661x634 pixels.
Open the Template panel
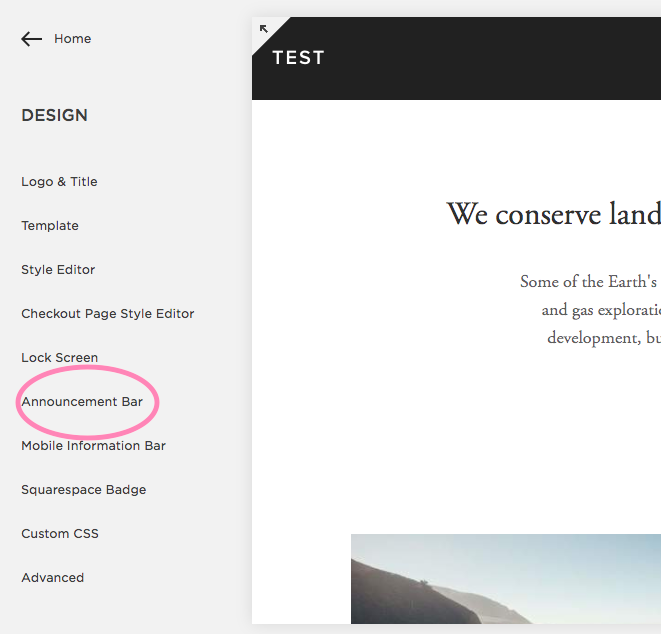pyautogui.click(x=50, y=226)
